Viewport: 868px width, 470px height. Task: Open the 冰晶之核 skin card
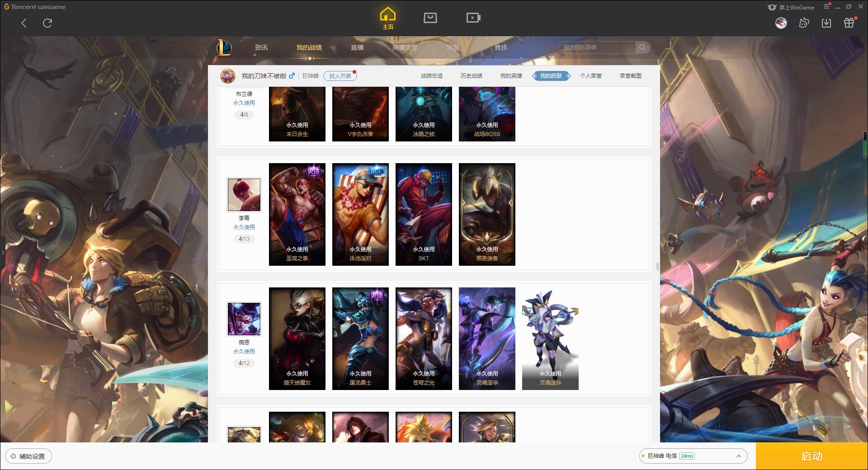point(424,114)
